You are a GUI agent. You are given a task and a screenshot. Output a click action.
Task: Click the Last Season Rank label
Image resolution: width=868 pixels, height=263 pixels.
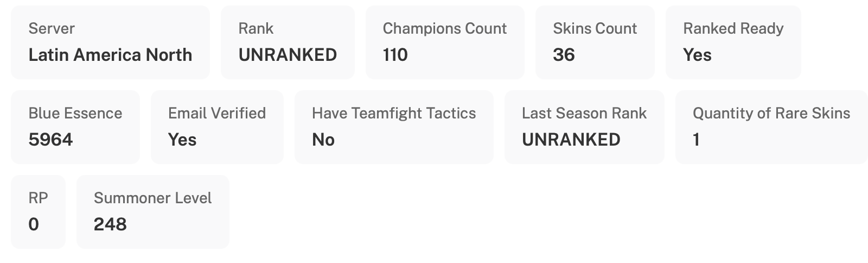[x=584, y=113]
